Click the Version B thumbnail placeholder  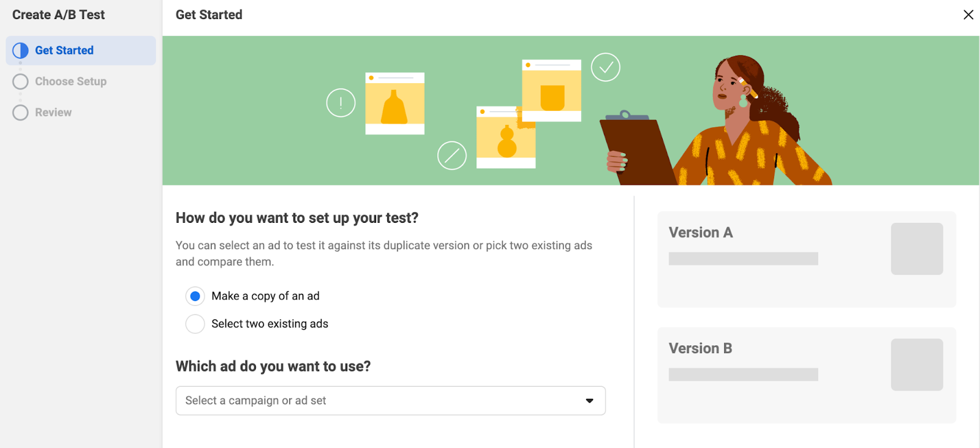click(x=916, y=365)
